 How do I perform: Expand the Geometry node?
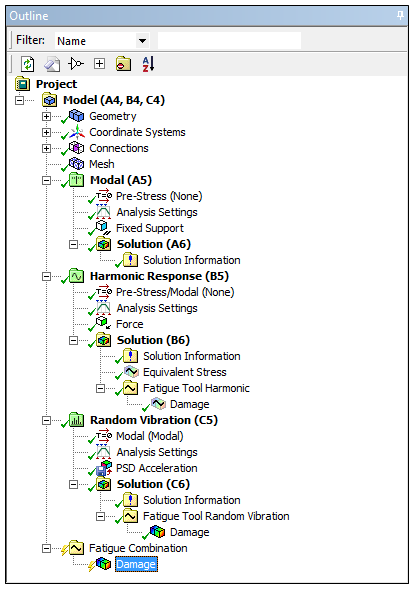[x=46, y=116]
